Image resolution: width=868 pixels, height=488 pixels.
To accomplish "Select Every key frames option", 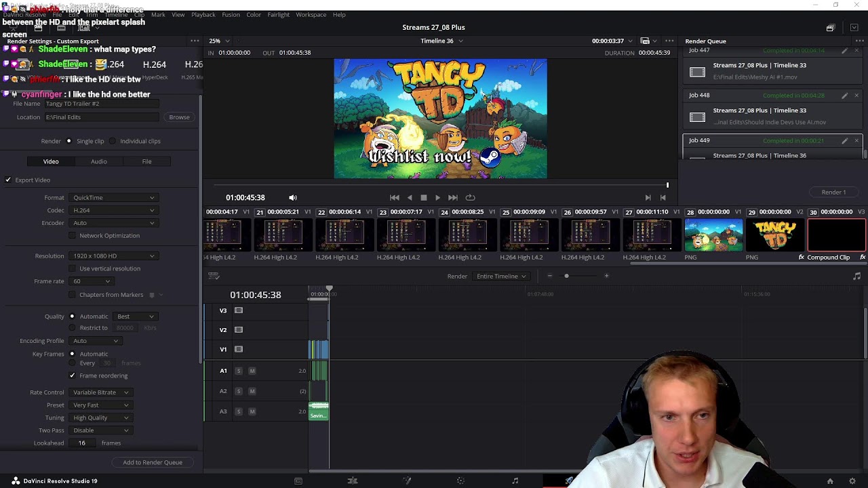I will 72,363.
